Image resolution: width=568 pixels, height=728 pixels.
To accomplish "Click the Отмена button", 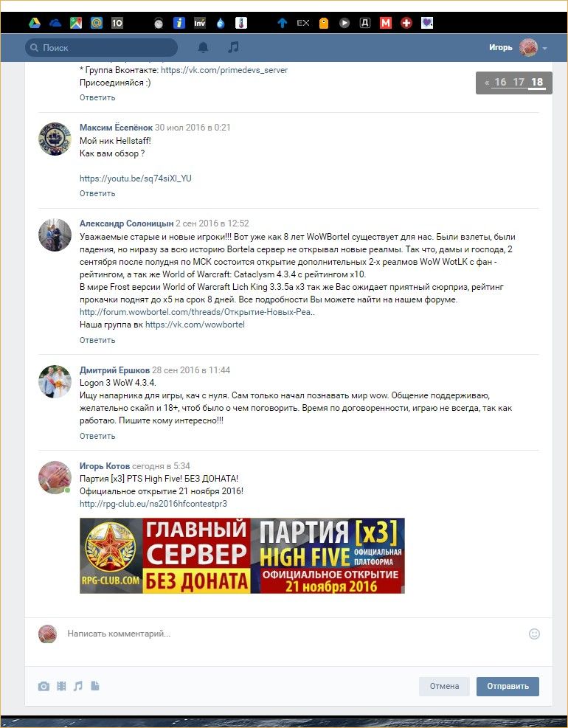I will pos(444,686).
